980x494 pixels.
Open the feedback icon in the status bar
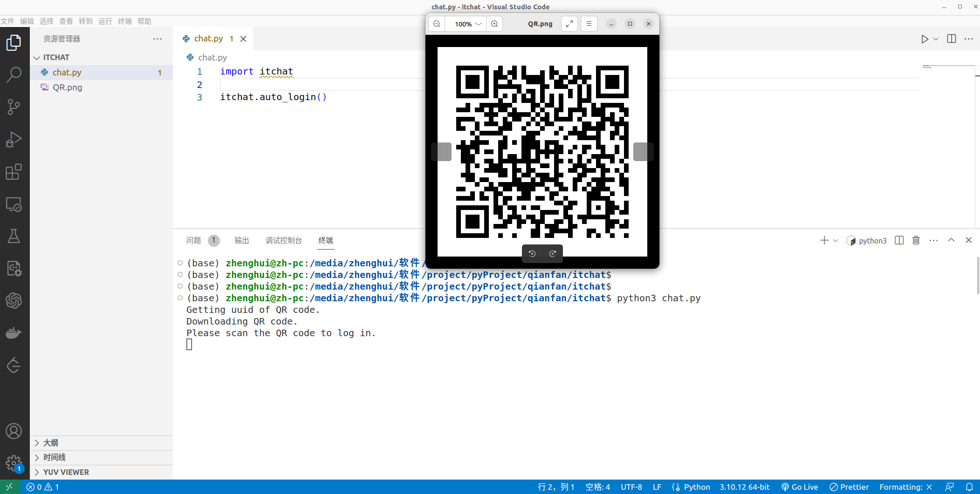click(x=949, y=487)
